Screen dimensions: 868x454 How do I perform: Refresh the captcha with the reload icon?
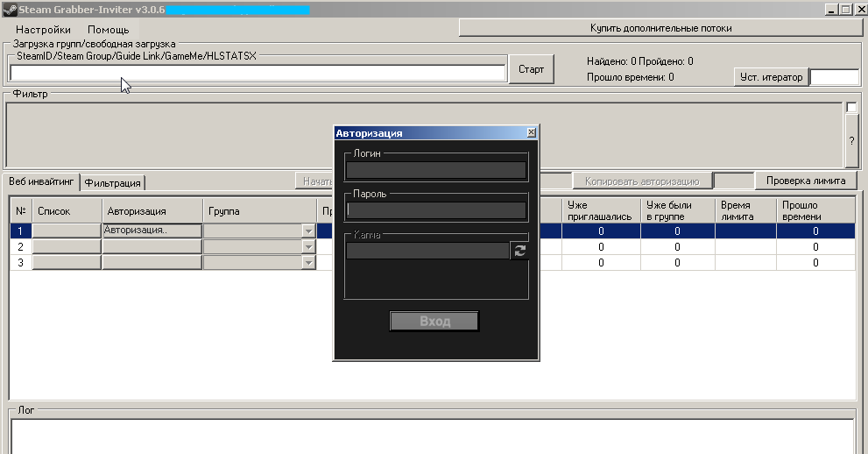(519, 251)
